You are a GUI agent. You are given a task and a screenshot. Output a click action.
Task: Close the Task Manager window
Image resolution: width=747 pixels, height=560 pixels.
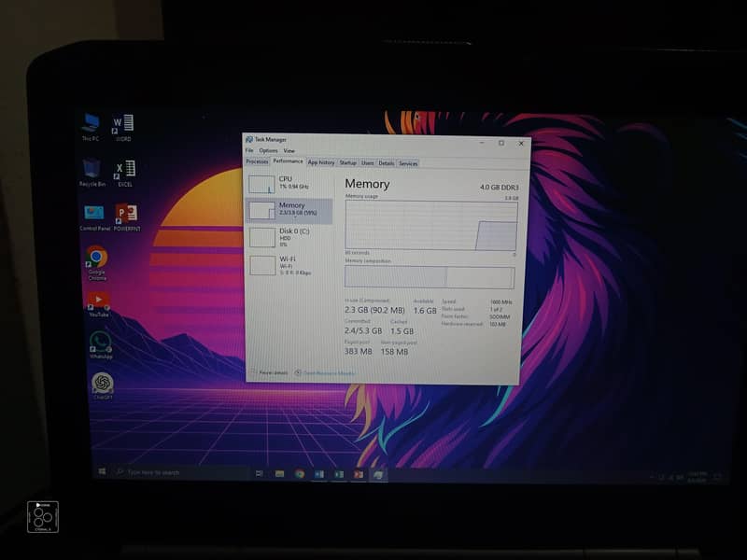point(521,144)
